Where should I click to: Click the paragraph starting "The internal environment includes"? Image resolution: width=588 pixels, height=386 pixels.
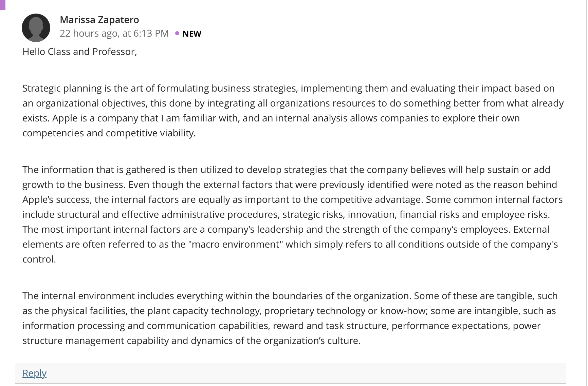[x=290, y=318]
